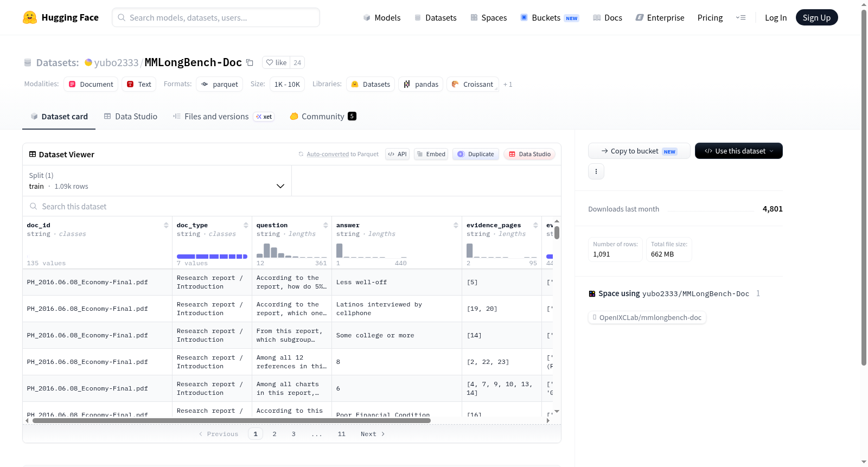Click the answer lengths histogram

pos(372,250)
